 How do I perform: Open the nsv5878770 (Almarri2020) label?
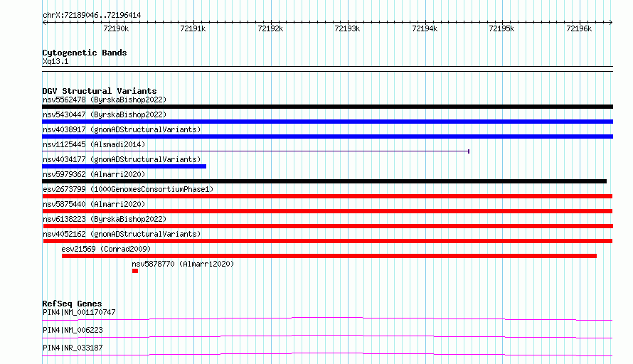pos(183,264)
